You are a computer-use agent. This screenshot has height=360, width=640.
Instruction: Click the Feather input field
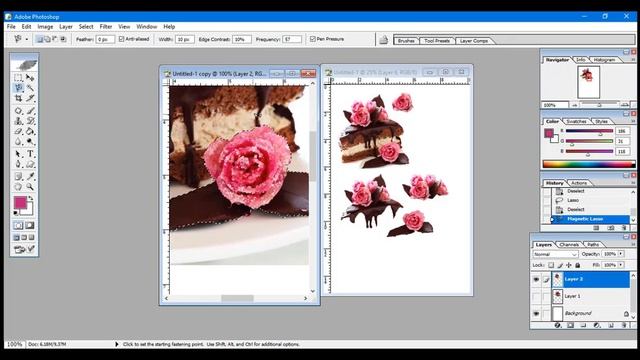click(x=104, y=39)
